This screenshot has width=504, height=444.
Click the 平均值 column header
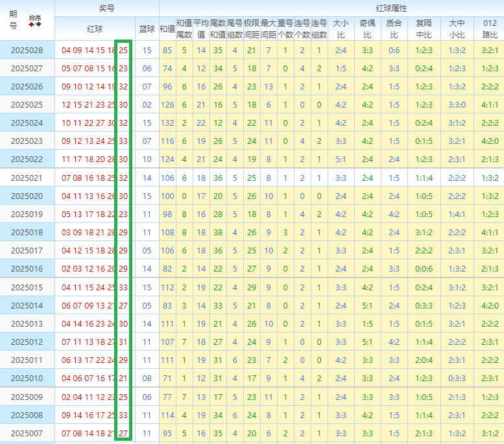201,29
